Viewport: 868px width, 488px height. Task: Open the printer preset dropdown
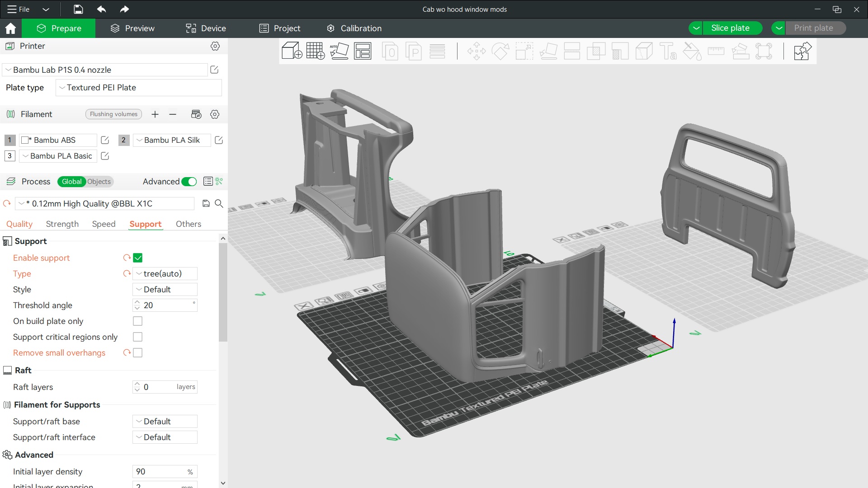coord(105,70)
